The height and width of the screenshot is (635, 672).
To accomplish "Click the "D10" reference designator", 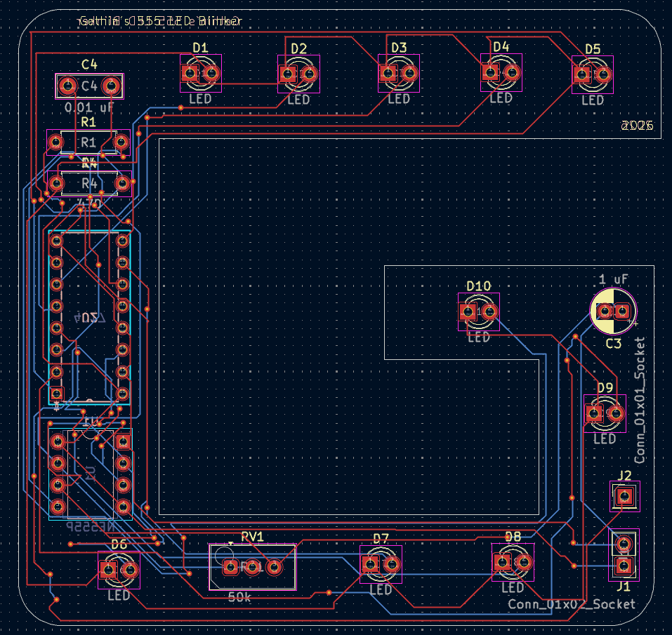I will pos(479,286).
